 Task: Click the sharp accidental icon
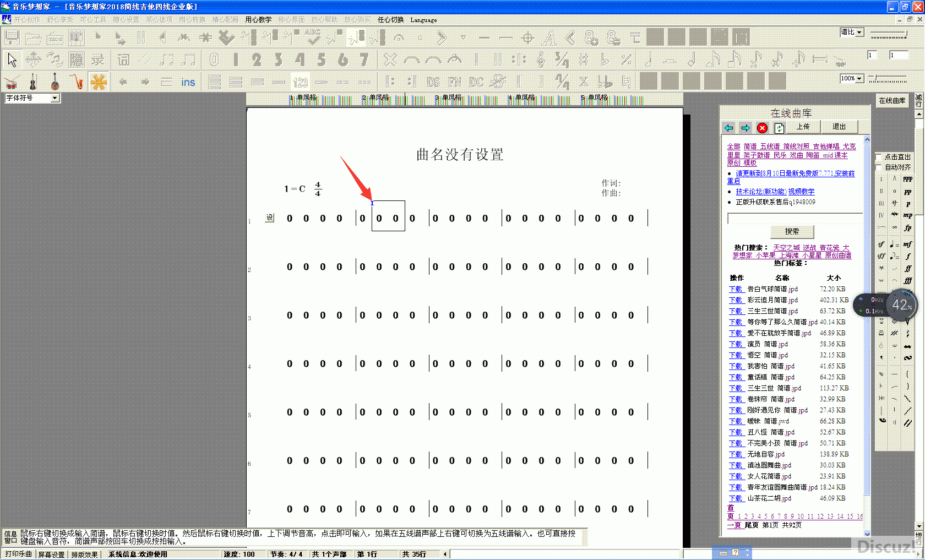click(584, 59)
